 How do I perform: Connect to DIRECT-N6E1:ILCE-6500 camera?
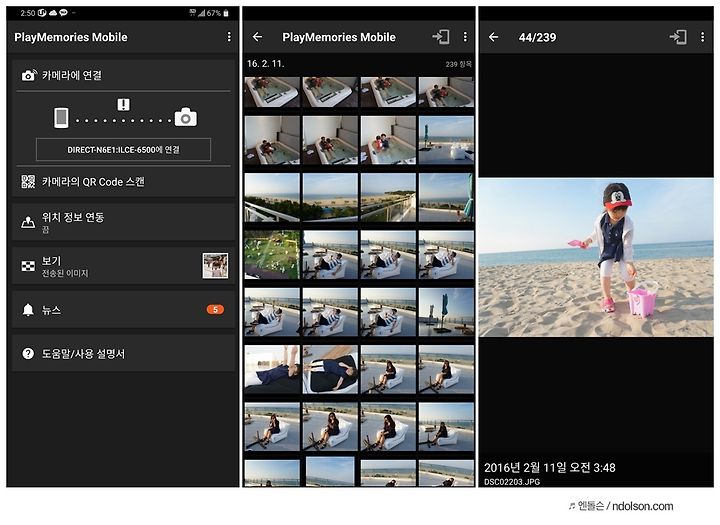tap(123, 150)
